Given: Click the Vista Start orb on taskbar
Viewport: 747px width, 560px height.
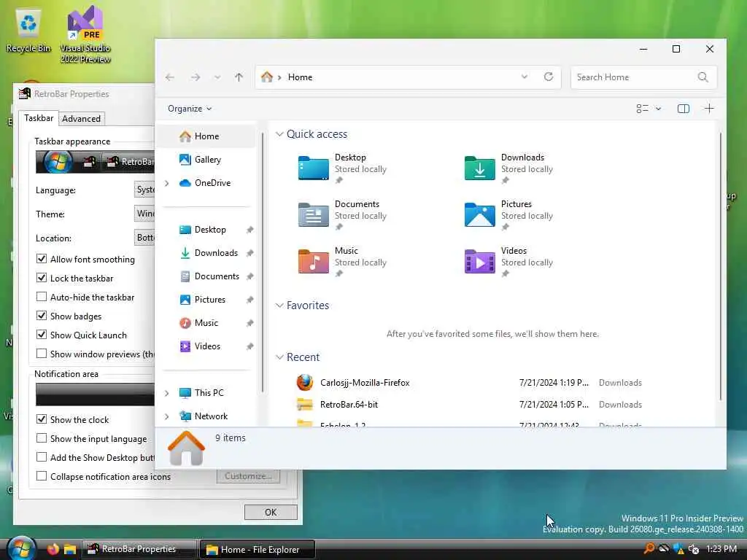Looking at the screenshot, I should click(x=21, y=548).
